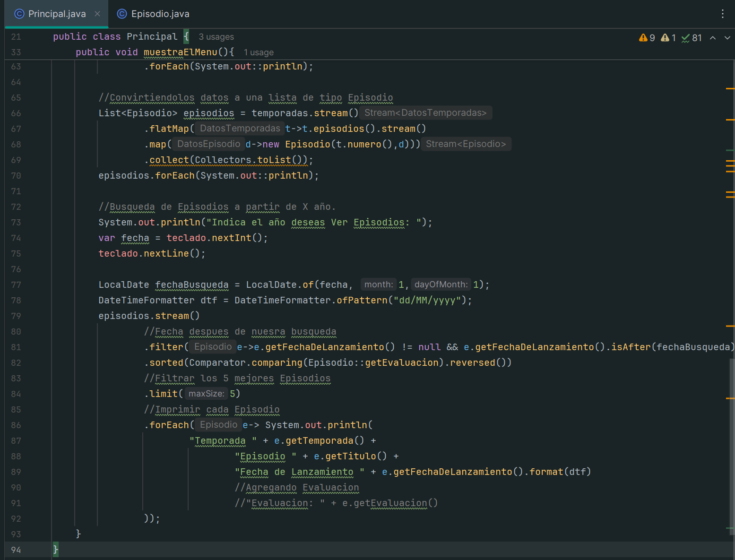Click the 'month:' parameter hint
Viewport: 735px width, 560px height.
click(x=379, y=284)
